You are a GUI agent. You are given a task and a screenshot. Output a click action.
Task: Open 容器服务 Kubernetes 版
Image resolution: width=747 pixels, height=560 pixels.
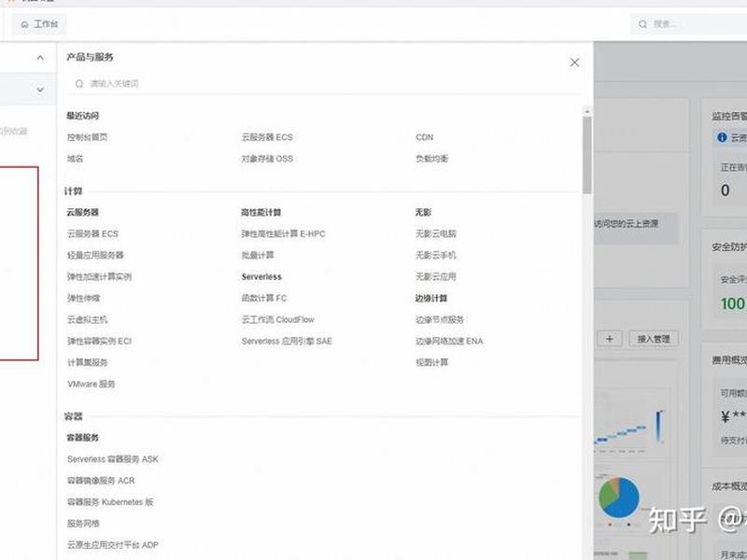pos(110,502)
